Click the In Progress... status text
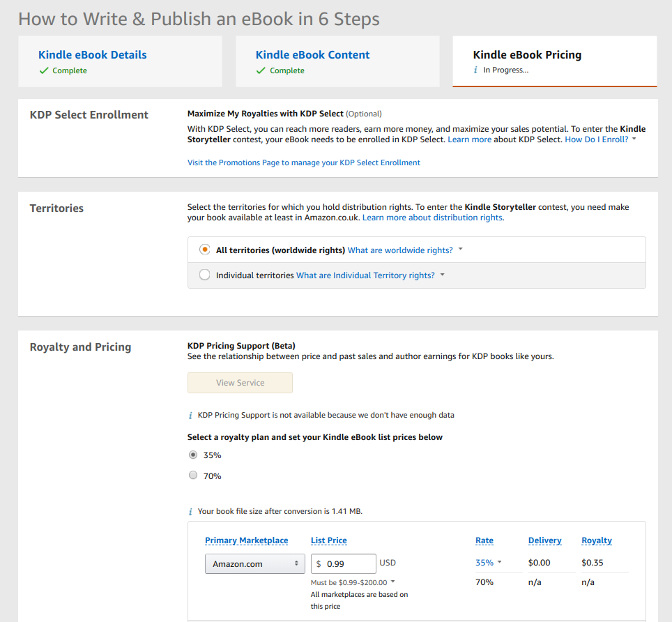672x622 pixels. point(505,70)
